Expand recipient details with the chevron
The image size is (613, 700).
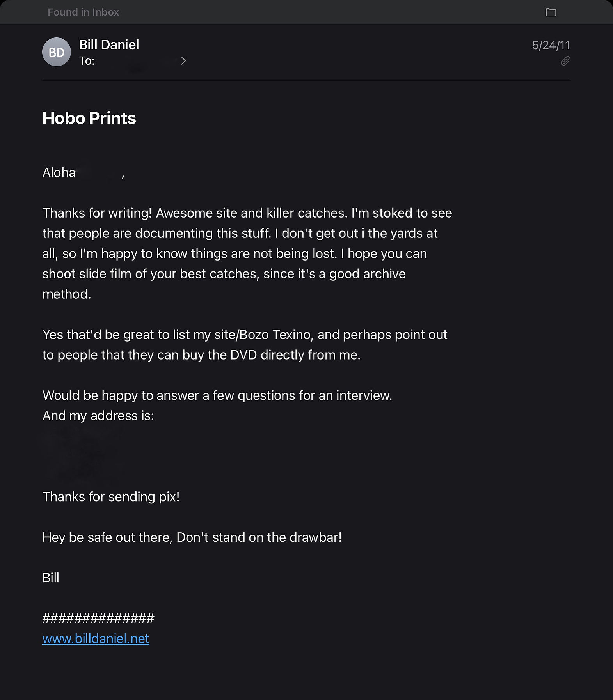183,61
